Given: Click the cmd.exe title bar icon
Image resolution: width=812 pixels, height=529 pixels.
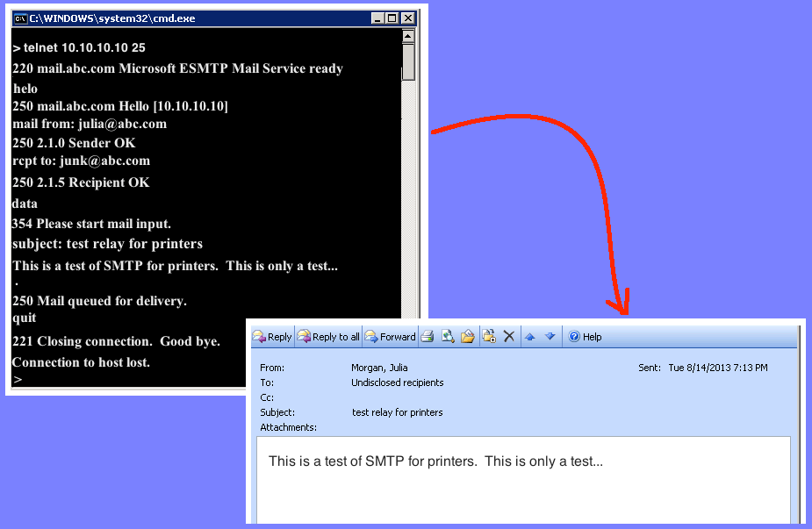Looking at the screenshot, I should [20, 18].
